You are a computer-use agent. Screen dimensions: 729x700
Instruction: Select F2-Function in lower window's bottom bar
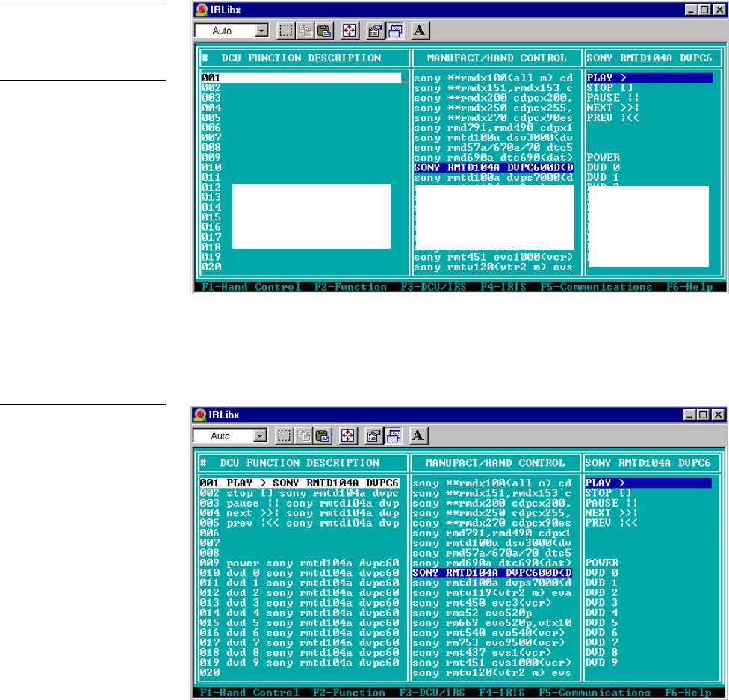[349, 693]
